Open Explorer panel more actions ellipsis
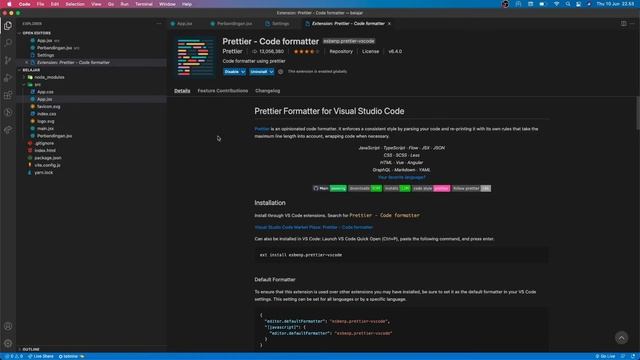This screenshot has height=360, width=640. pyautogui.click(x=159, y=24)
